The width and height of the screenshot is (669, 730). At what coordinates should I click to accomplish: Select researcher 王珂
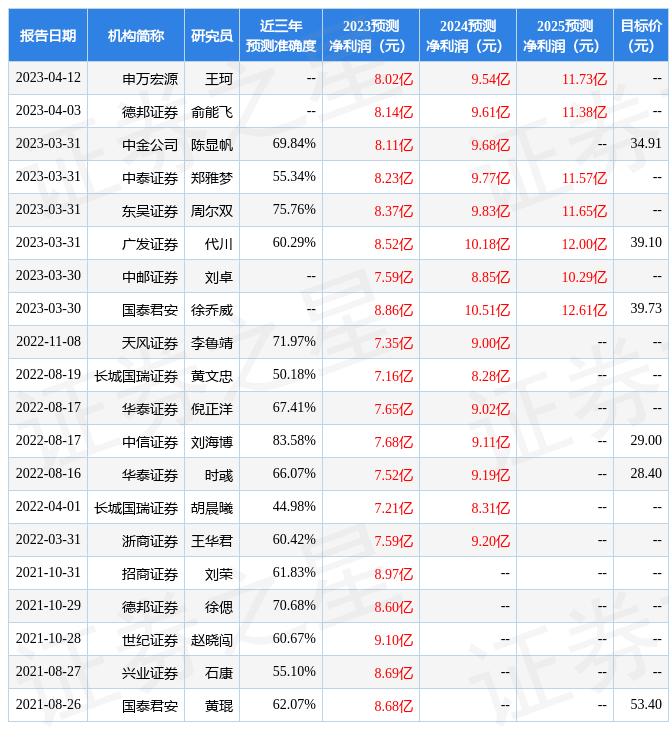219,79
